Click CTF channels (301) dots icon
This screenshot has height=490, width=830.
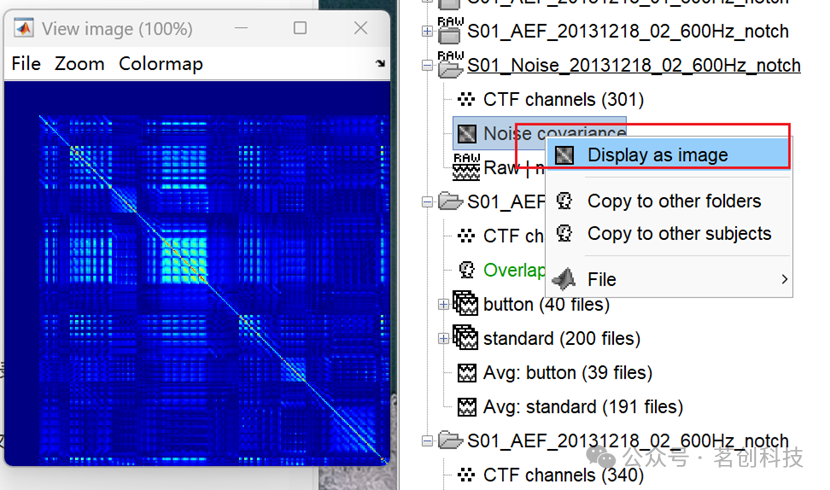pos(466,99)
